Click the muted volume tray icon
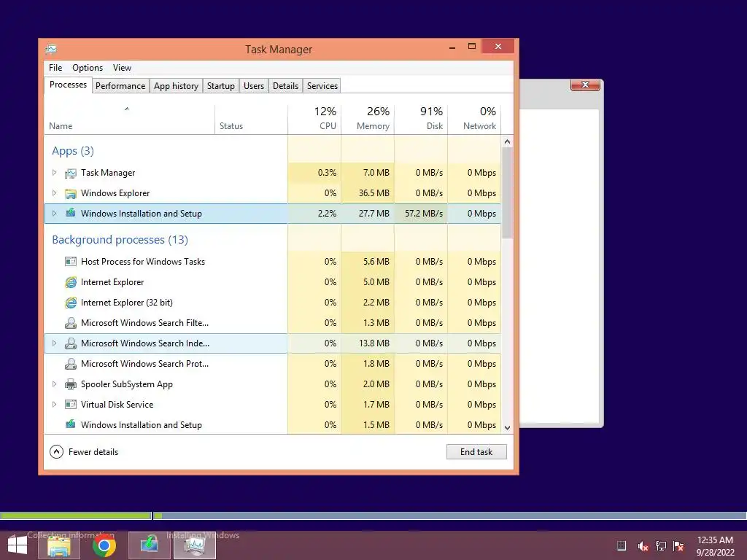 [643, 546]
